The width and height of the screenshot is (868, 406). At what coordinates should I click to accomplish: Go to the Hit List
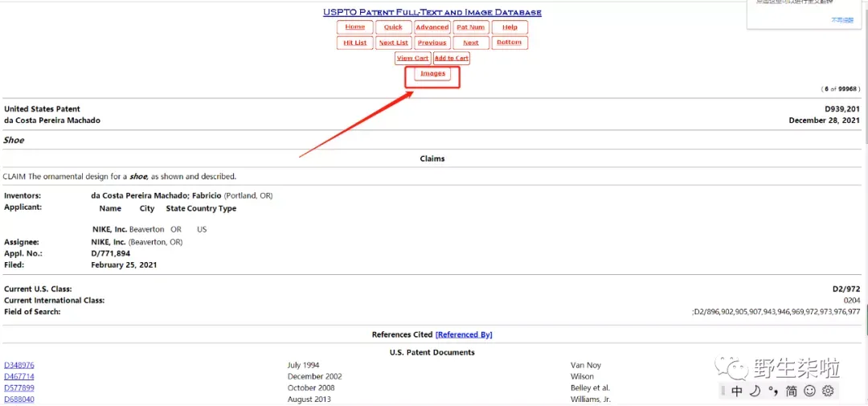click(x=355, y=43)
